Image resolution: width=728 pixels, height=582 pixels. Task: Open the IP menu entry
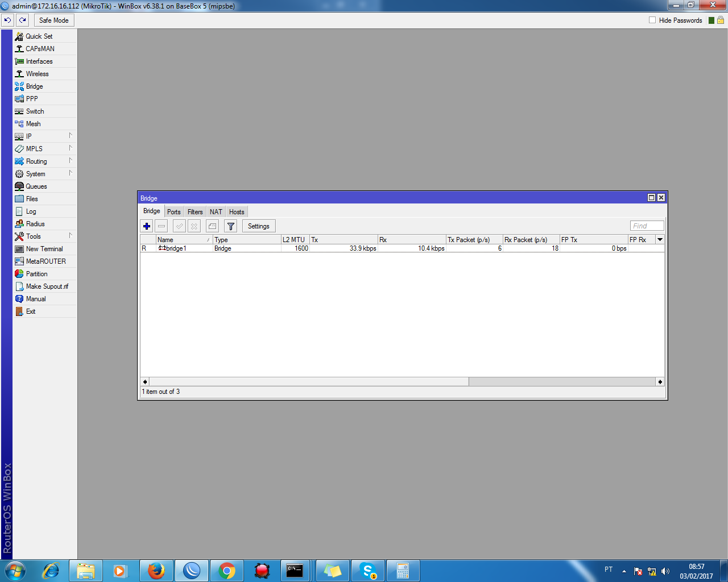45,136
